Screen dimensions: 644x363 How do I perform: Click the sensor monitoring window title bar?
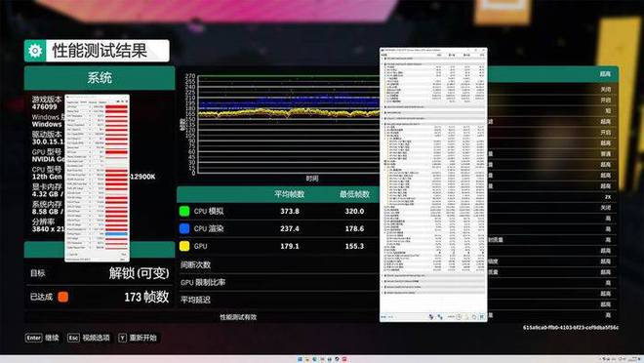(x=433, y=50)
